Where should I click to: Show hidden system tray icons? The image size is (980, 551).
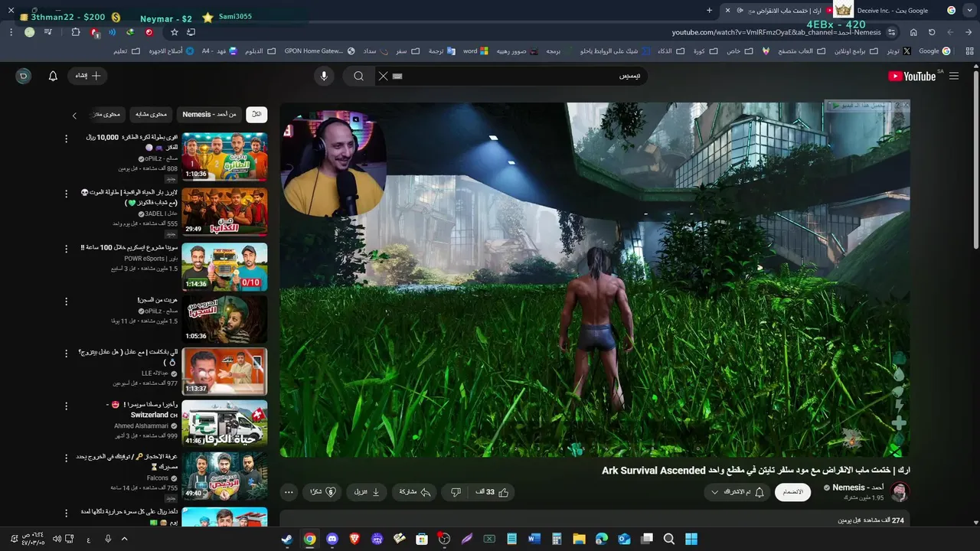[124, 539]
